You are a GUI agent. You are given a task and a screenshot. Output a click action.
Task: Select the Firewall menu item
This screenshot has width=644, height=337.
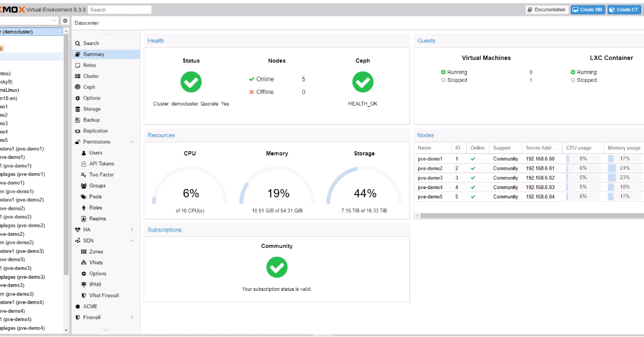pyautogui.click(x=106, y=317)
